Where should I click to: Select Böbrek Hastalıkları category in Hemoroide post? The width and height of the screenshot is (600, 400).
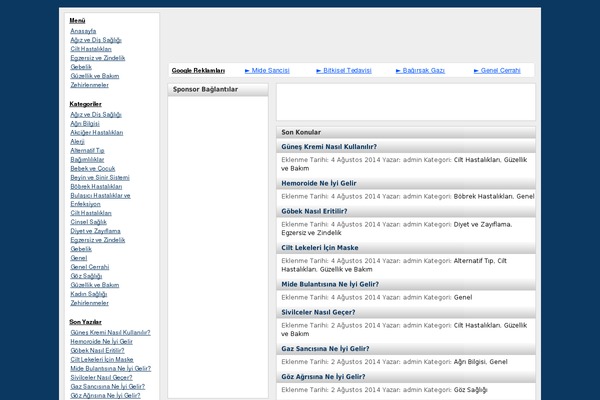pyautogui.click(x=483, y=196)
